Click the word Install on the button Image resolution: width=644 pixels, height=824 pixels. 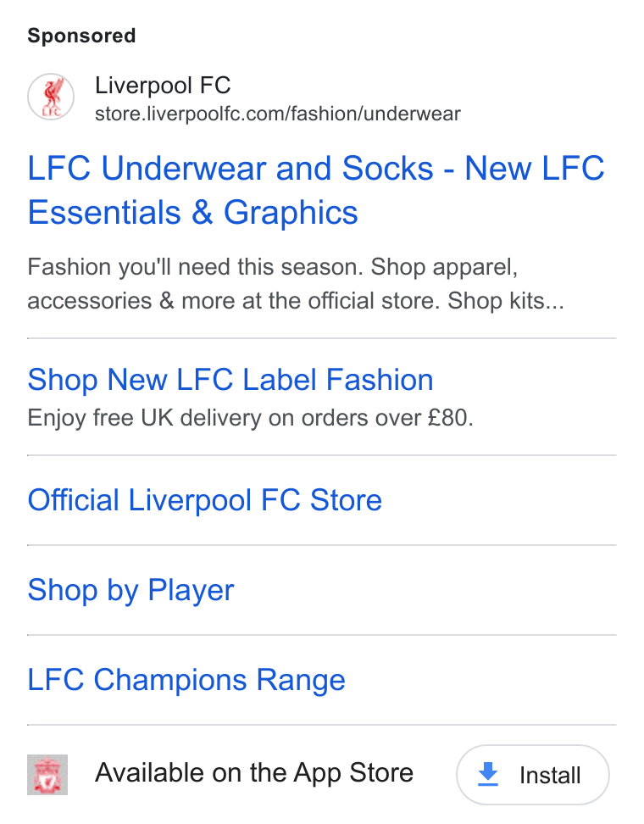point(550,775)
